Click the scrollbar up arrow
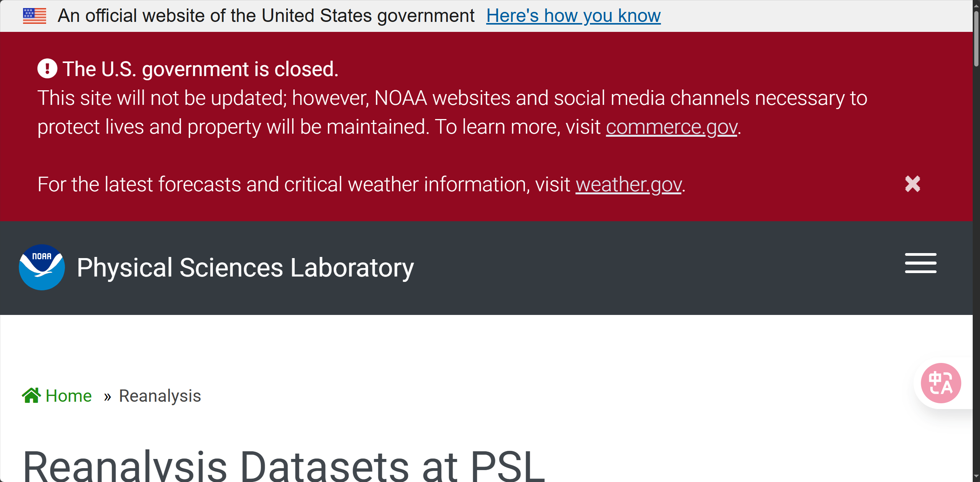This screenshot has width=980, height=482. pos(976,5)
